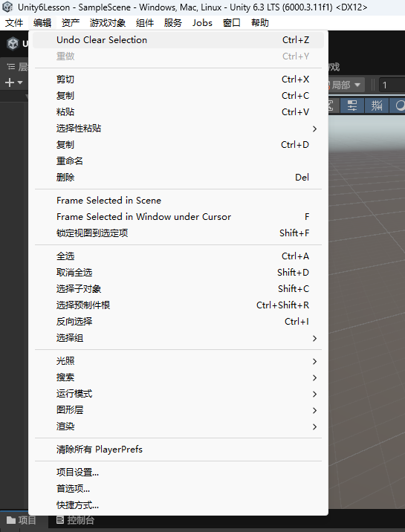
Task: Switch to the 项目 Project tab
Action: (22, 520)
